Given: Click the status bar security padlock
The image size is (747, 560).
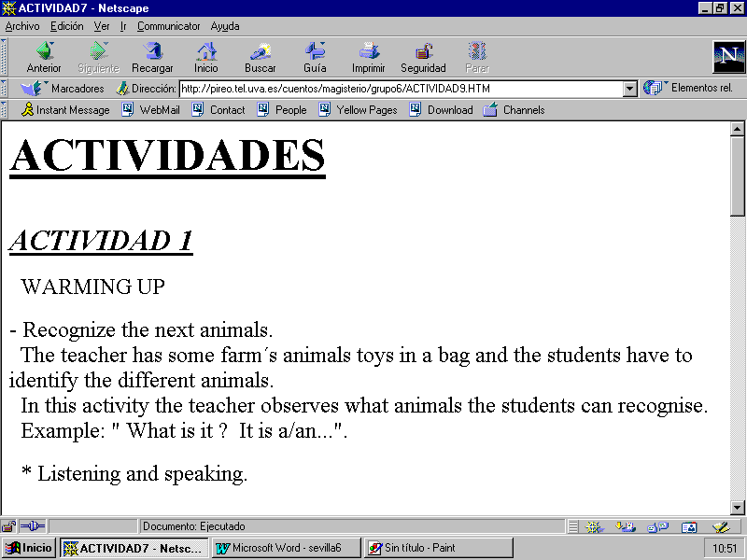Looking at the screenshot, I should 8,526.
